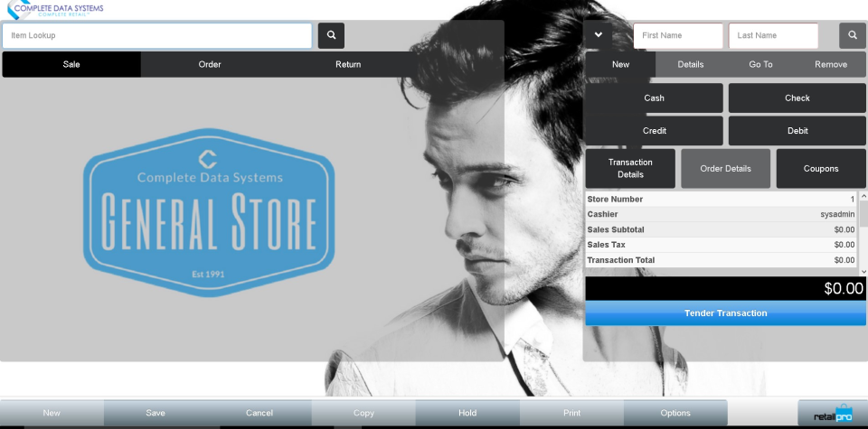Screen dimensions: 868x429
Task: Focus the Item Lookup field
Action: click(157, 35)
